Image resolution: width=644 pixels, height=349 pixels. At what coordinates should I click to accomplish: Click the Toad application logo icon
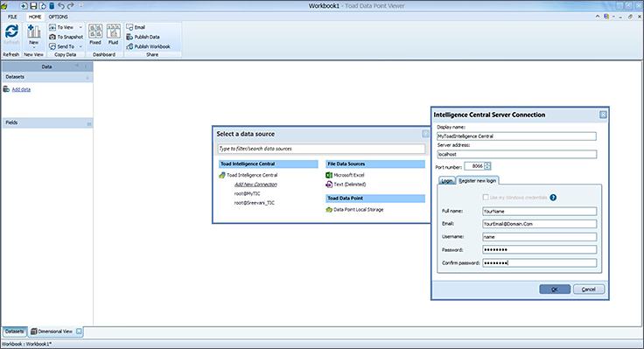[4, 6]
